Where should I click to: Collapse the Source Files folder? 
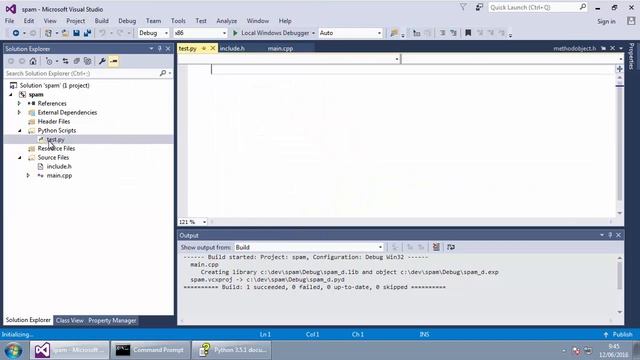20,158
